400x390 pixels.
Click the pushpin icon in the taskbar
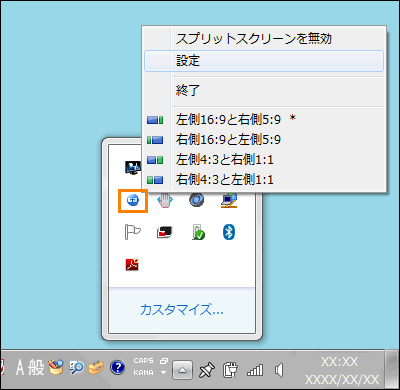pos(207,370)
